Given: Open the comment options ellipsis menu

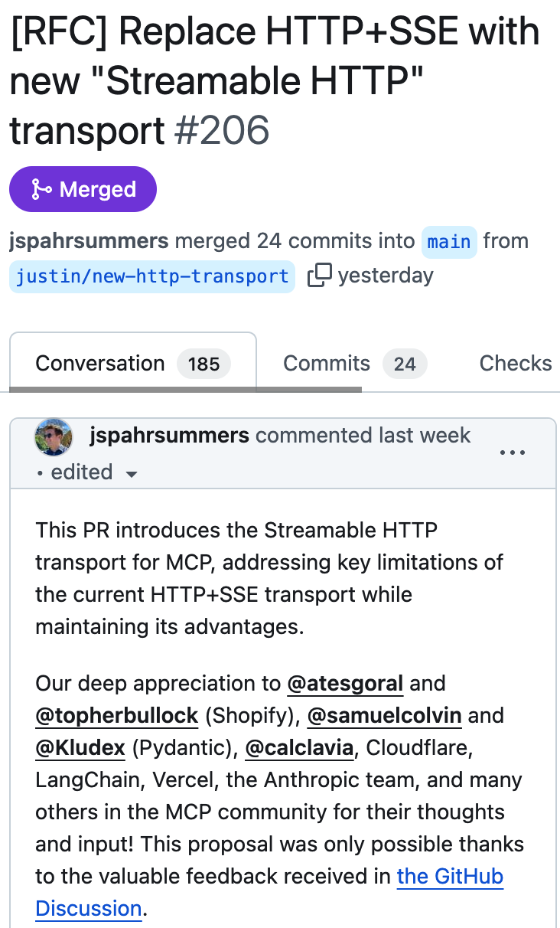Looking at the screenshot, I should [512, 453].
